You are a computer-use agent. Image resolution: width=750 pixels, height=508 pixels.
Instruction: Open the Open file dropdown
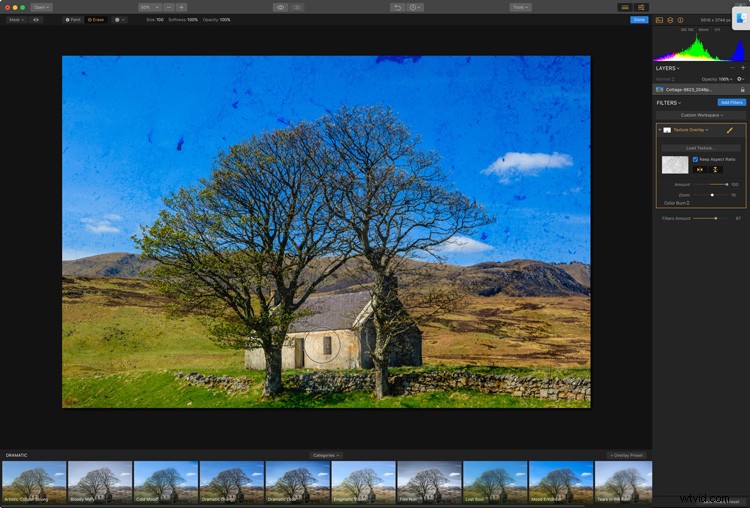click(41, 7)
